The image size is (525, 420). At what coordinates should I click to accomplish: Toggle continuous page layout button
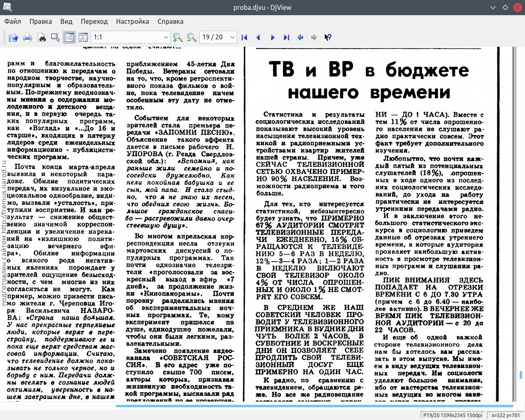coord(69,37)
